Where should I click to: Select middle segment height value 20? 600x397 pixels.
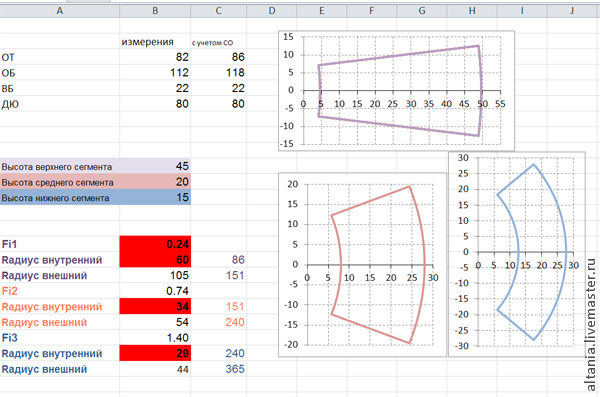(155, 181)
